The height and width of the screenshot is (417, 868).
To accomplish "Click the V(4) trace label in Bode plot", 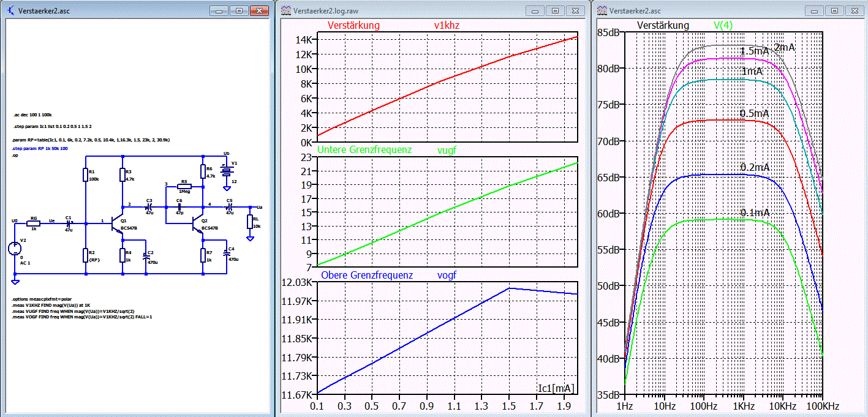I will [x=723, y=25].
